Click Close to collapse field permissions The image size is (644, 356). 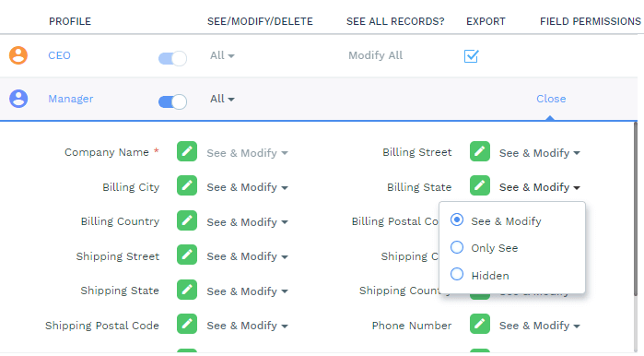(x=551, y=99)
